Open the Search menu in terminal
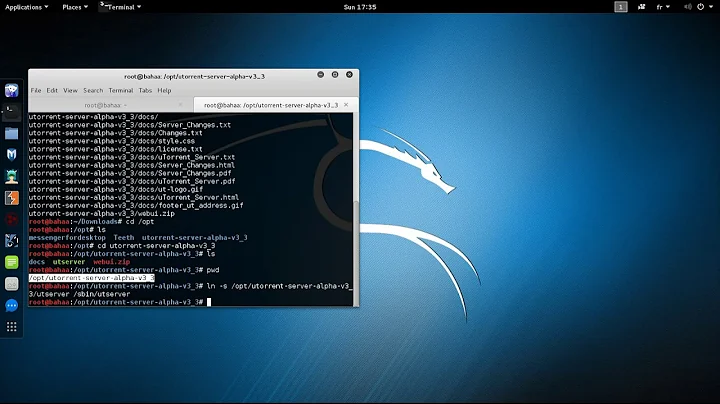 [93, 90]
